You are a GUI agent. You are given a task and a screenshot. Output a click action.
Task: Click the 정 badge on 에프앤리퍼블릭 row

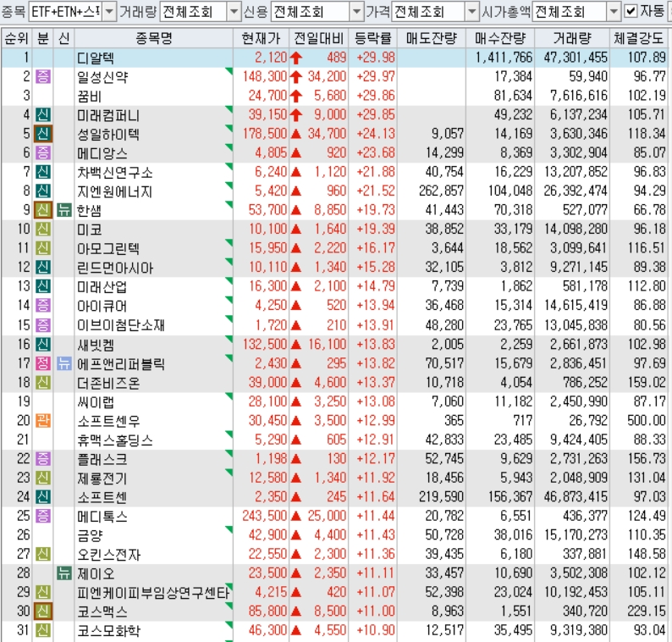pyautogui.click(x=43, y=363)
